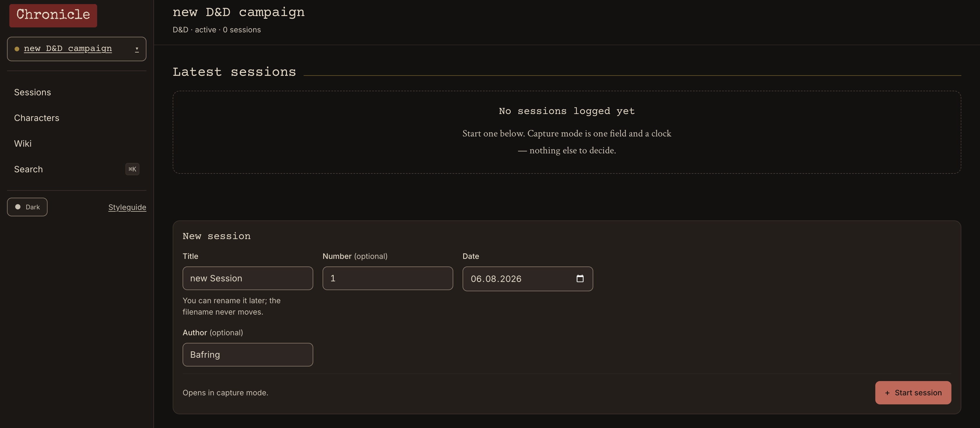Open the calendar picker in Date field

(580, 278)
